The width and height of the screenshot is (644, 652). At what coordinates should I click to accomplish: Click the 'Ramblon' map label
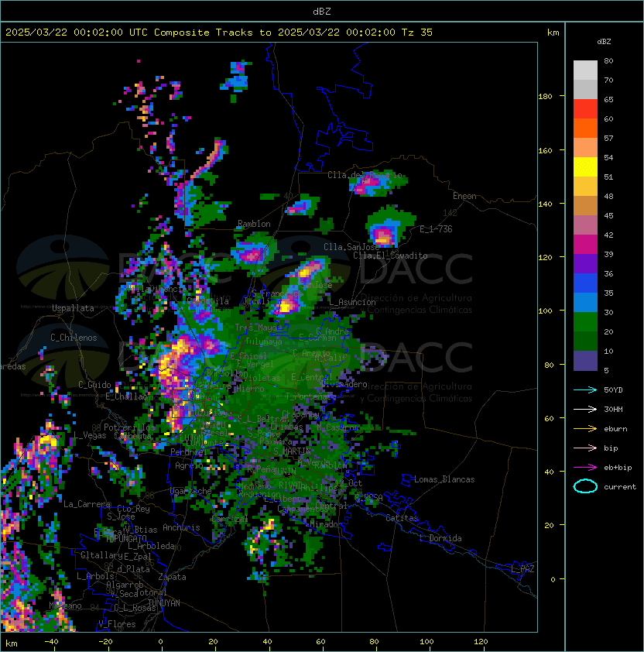point(254,224)
